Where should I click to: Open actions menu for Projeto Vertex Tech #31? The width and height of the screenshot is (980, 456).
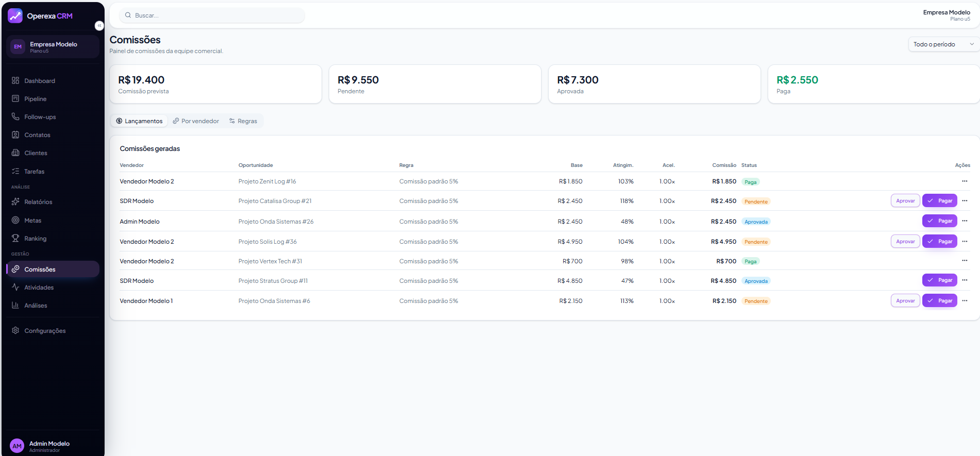965,261
